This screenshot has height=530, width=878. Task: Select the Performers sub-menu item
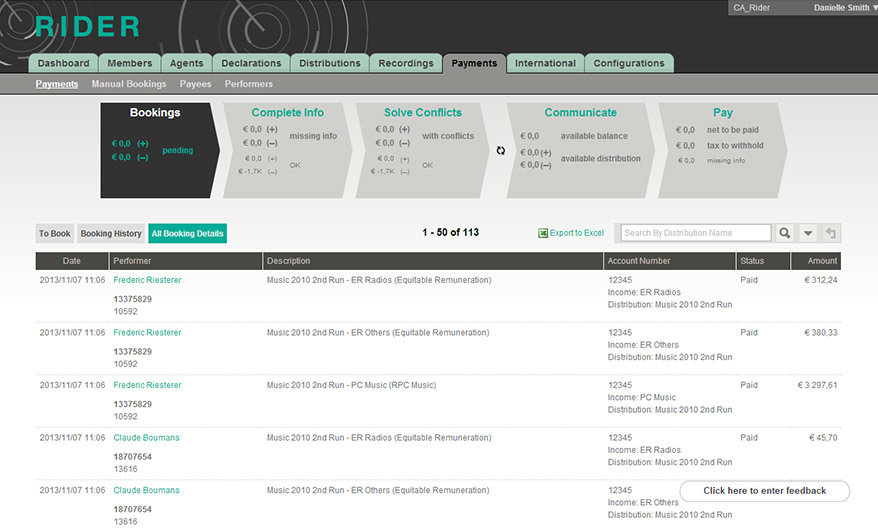(248, 84)
